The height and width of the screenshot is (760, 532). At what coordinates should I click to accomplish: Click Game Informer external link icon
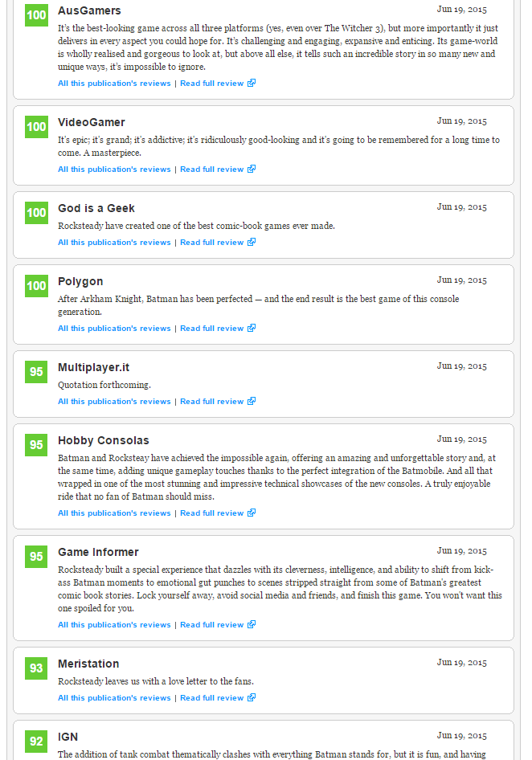tap(252, 625)
